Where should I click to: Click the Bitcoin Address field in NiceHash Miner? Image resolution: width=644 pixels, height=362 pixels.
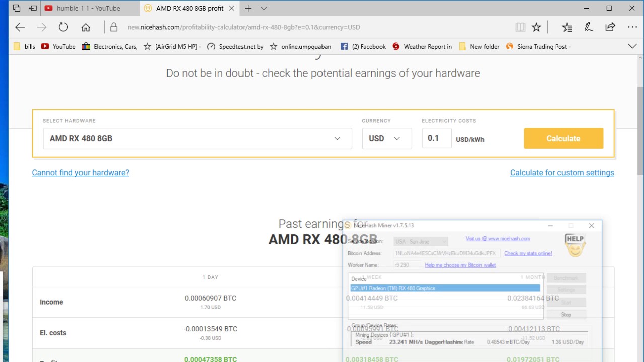click(x=447, y=253)
